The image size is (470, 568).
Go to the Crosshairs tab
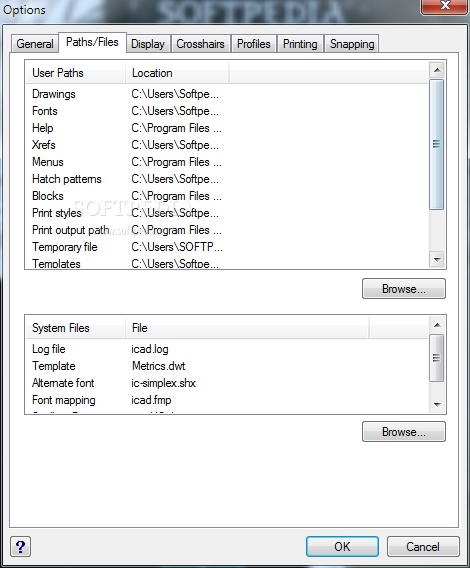[200, 44]
